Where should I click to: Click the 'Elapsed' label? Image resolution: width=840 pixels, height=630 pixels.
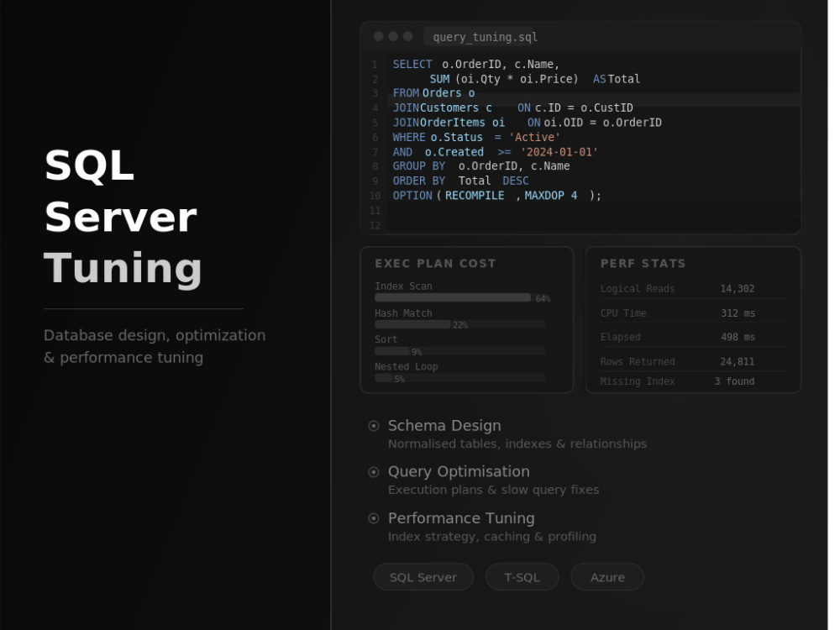pos(621,337)
